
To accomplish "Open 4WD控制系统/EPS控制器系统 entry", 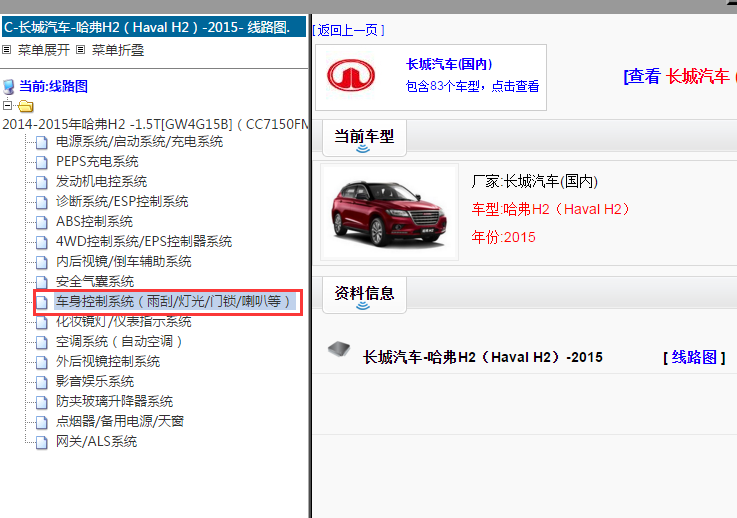I will [x=144, y=242].
